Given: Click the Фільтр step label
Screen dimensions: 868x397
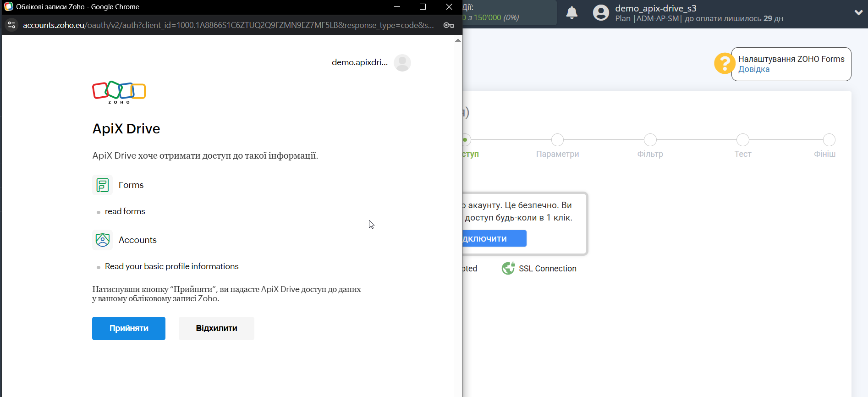Looking at the screenshot, I should [650, 154].
